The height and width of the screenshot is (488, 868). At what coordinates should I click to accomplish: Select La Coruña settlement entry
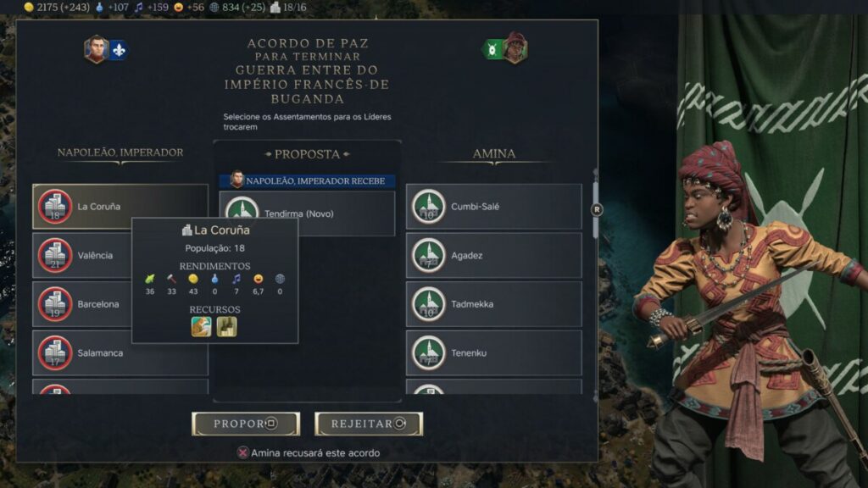click(x=120, y=207)
